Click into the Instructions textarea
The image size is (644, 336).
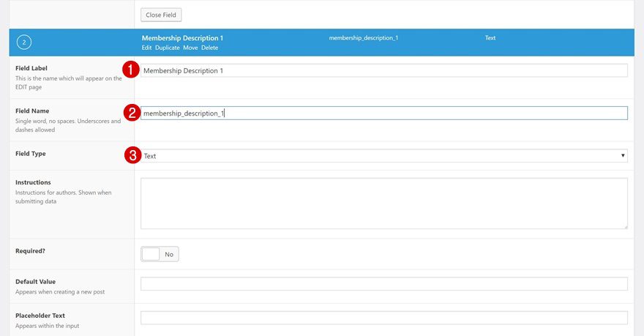point(384,204)
